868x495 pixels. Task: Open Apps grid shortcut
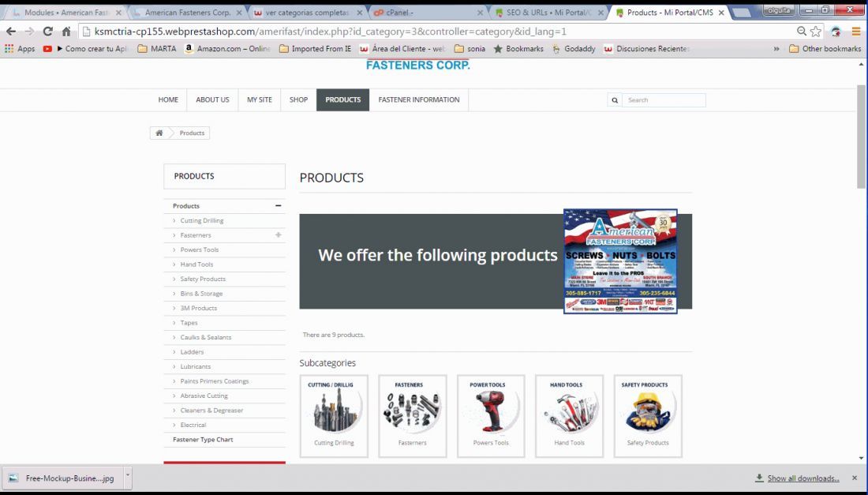pyautogui.click(x=20, y=49)
